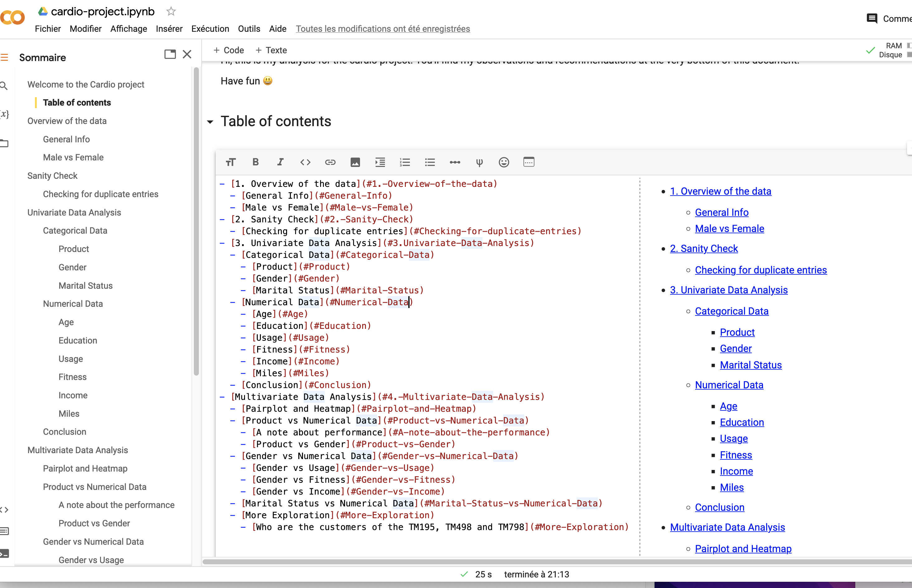Toggle the numbered list formatting
Screen dimensions: 912x588
pos(405,162)
